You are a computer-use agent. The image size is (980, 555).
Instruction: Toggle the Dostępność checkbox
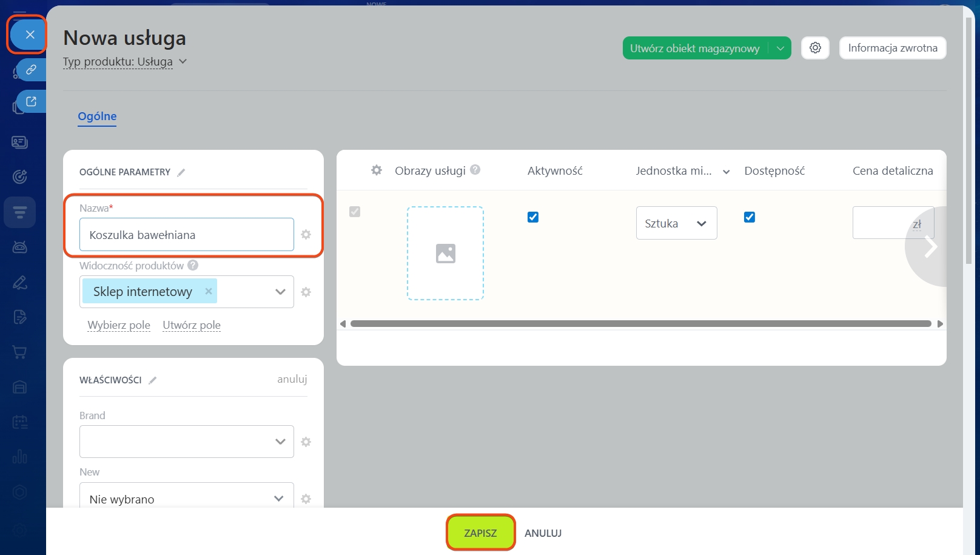(750, 217)
